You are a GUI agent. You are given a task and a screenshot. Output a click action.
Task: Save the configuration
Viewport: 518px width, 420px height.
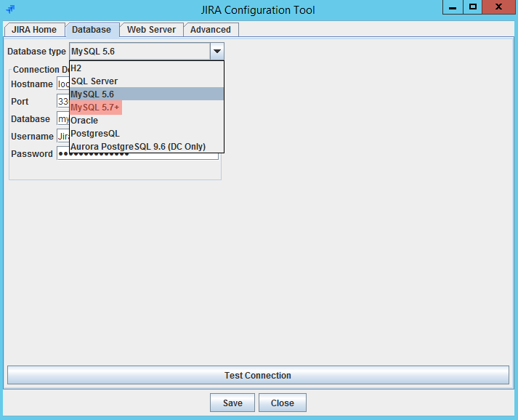pos(232,403)
